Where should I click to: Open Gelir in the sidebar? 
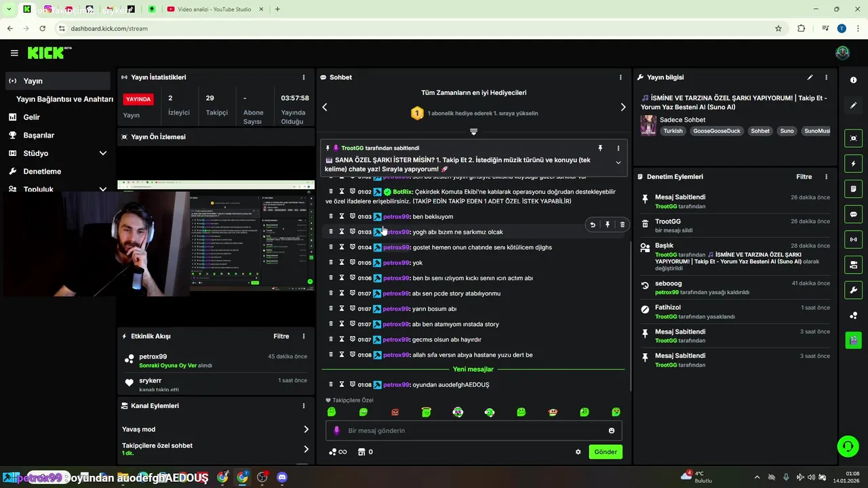click(x=58, y=117)
